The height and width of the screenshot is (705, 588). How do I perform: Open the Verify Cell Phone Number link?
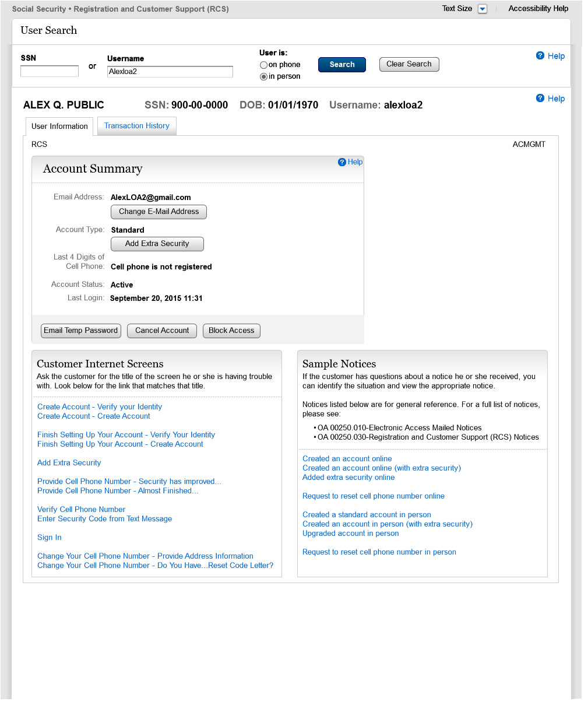[x=81, y=510]
